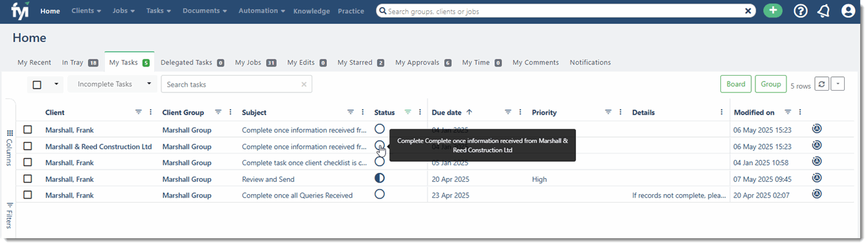Open the green Status column filter icon
The width and height of the screenshot is (868, 246).
point(407,112)
